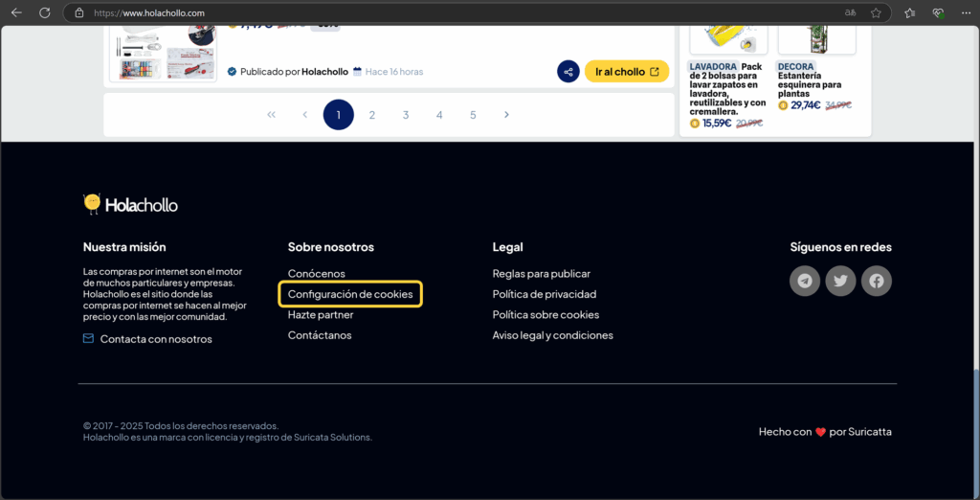This screenshot has width=980, height=500.
Task: Open Política de privacidad link
Action: pyautogui.click(x=544, y=294)
